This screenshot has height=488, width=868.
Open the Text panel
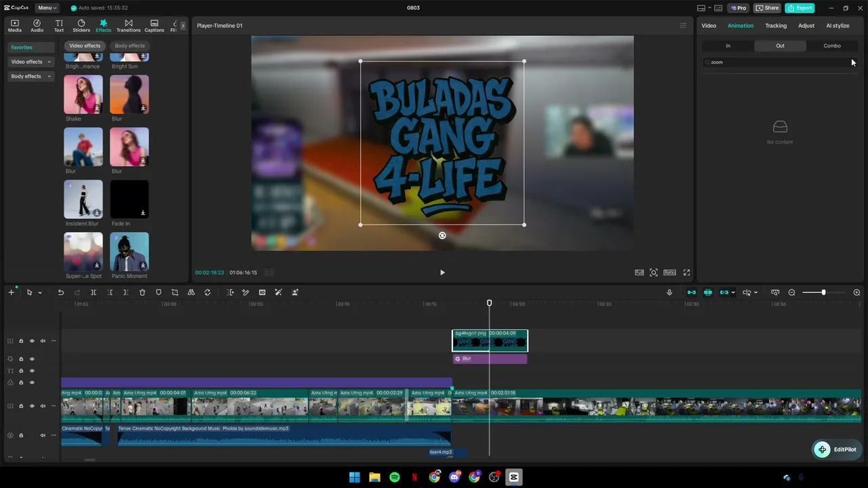pyautogui.click(x=59, y=26)
